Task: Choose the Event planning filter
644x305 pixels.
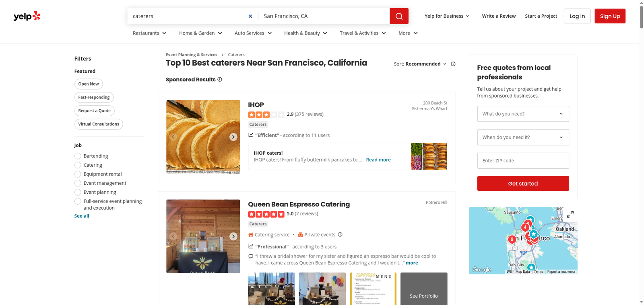Action: (78, 192)
